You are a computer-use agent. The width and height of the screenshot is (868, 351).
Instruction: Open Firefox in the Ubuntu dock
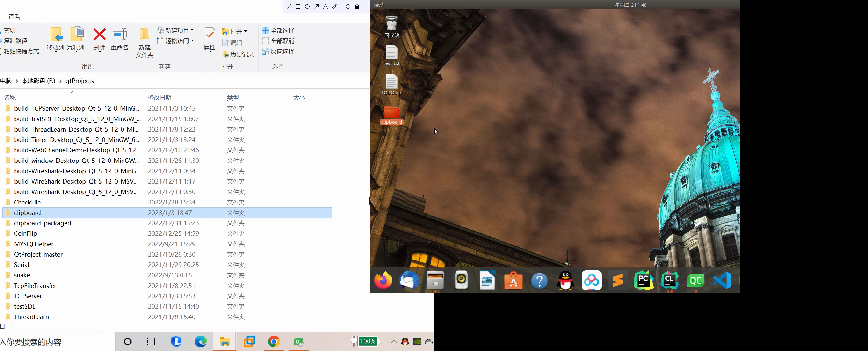[383, 280]
